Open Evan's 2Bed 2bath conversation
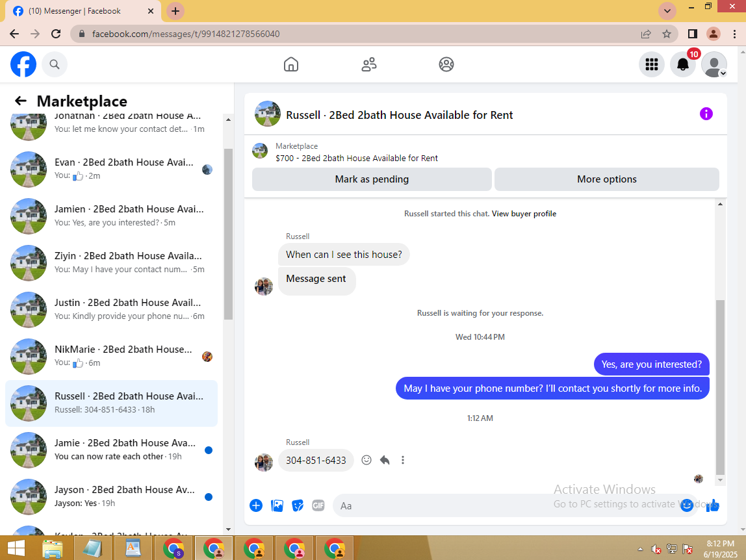Viewport: 746px width, 560px height. click(111, 170)
